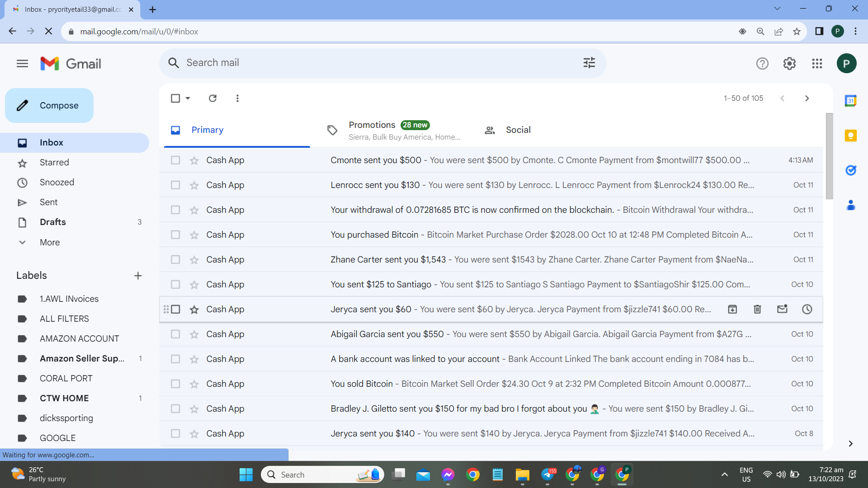Mark Jeryca sent you $60 email as unread
The image size is (868, 488).
pos(782,309)
